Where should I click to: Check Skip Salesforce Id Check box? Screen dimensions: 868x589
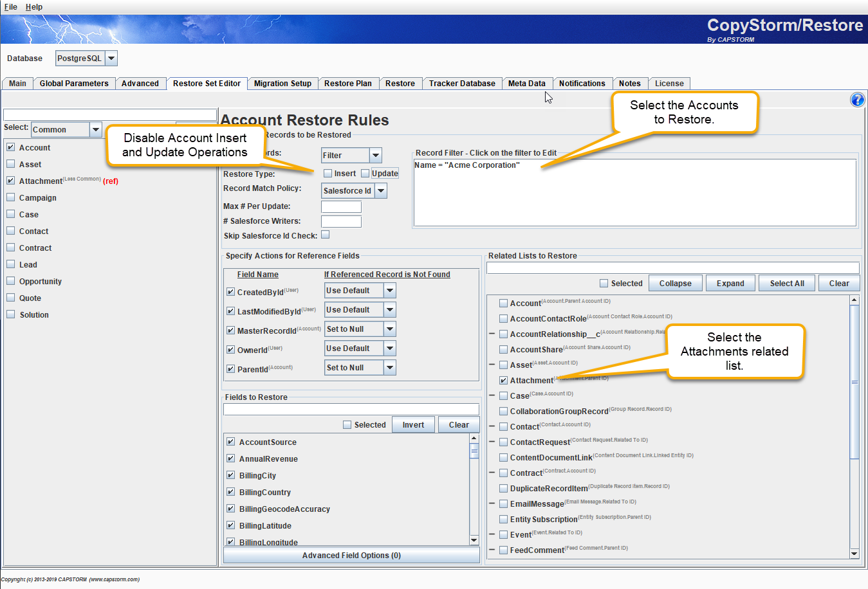326,235
